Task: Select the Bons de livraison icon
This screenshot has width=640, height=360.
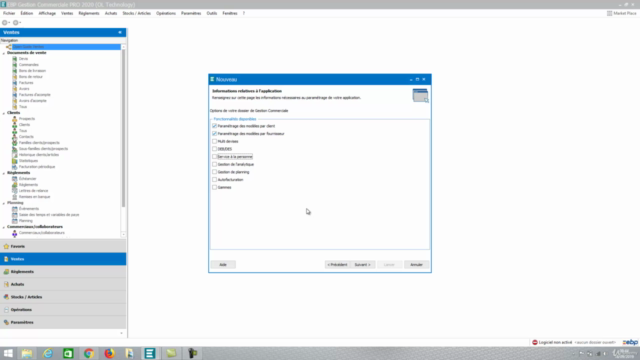Action: (15, 71)
